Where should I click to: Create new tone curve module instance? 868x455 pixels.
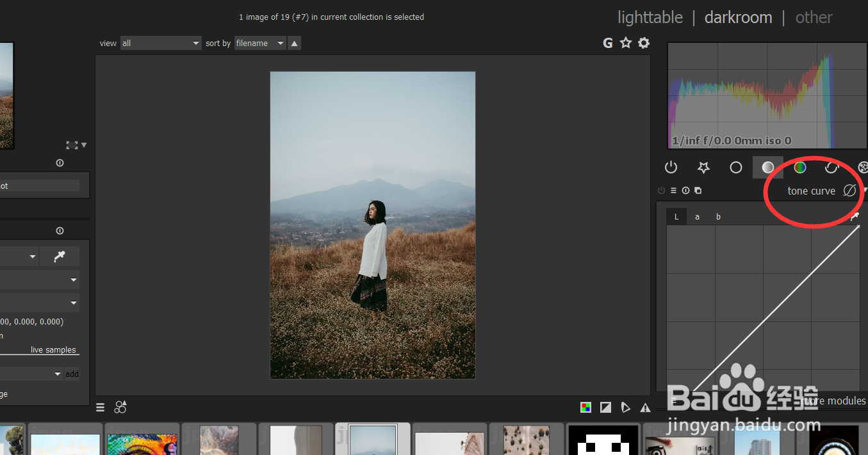pyautogui.click(x=698, y=191)
